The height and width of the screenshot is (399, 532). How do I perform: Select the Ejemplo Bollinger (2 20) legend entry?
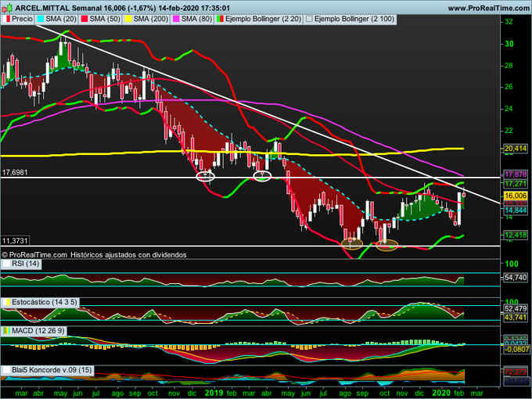coord(259,19)
